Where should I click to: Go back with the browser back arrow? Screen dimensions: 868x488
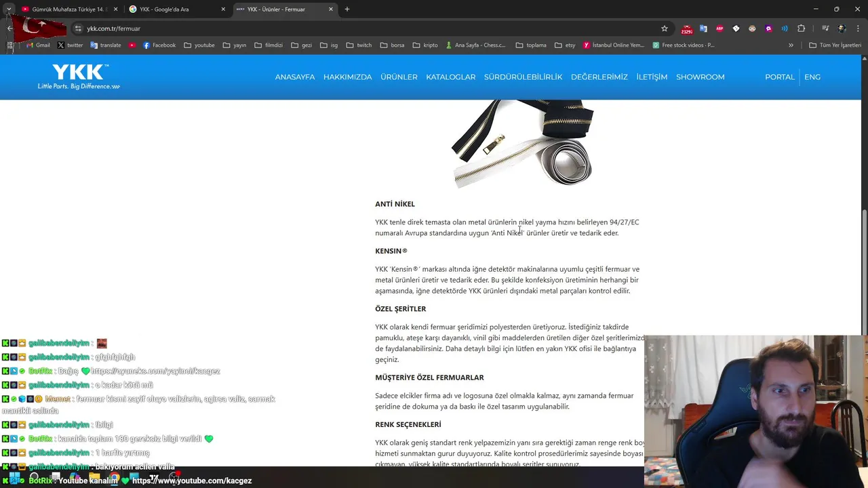[x=9, y=28]
